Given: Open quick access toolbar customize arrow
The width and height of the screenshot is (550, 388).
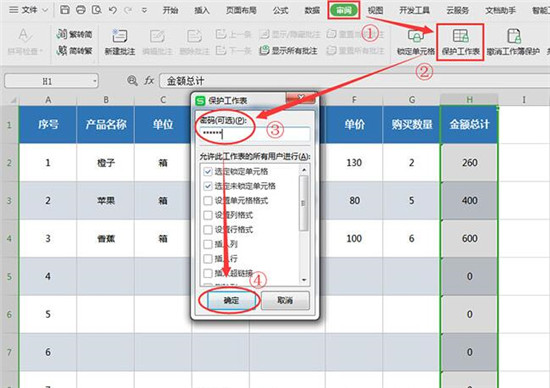Looking at the screenshot, I should 144,11.
